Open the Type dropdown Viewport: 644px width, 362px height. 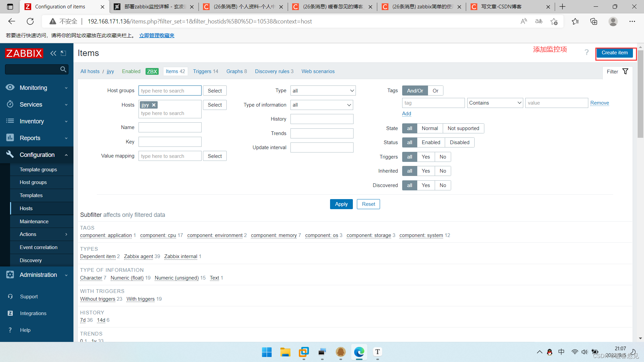pos(323,91)
